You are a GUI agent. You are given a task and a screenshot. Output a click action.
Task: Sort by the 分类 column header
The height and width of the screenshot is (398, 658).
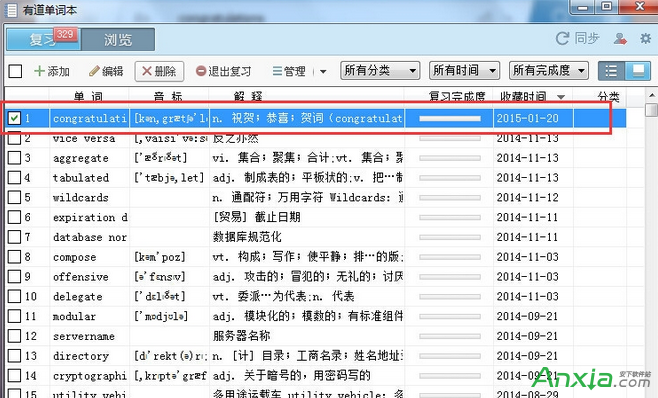(608, 97)
